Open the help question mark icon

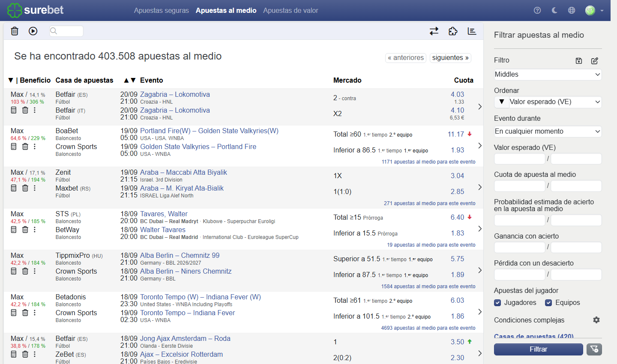tap(537, 10)
